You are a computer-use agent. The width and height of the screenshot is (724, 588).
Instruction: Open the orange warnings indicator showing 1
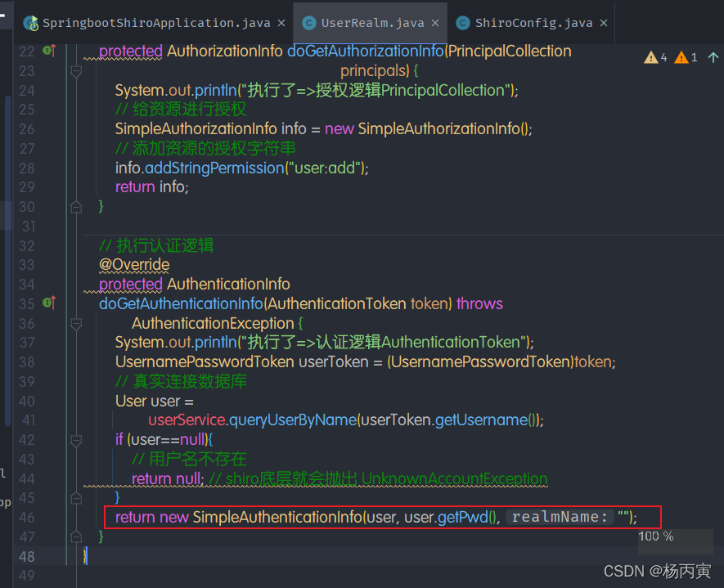point(686,58)
